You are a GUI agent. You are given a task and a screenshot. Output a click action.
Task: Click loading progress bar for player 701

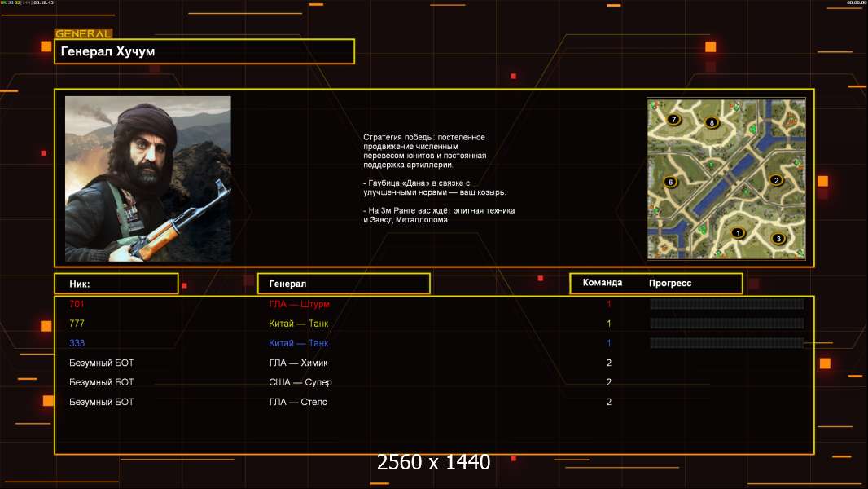[x=727, y=303]
